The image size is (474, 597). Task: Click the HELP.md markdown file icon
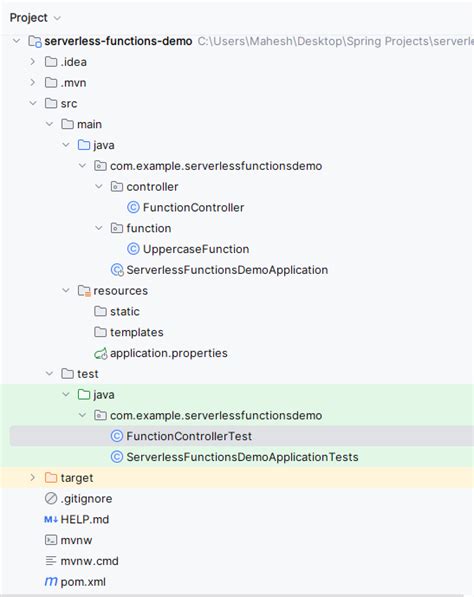point(51,519)
